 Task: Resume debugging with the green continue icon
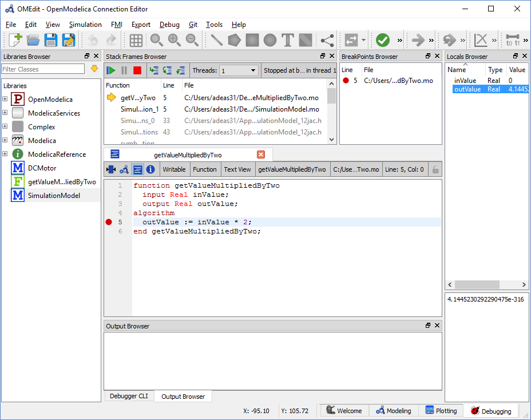(x=110, y=70)
